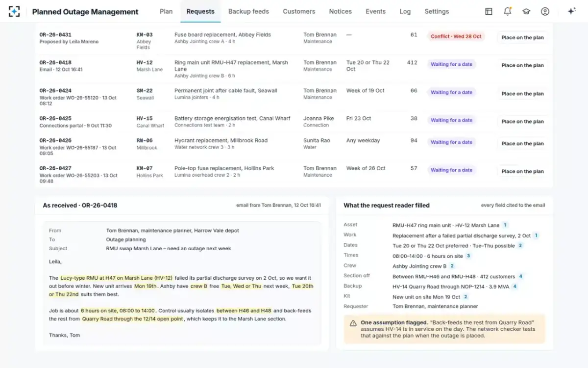Click Planned Outage Management title
588x368 pixels.
click(x=85, y=12)
